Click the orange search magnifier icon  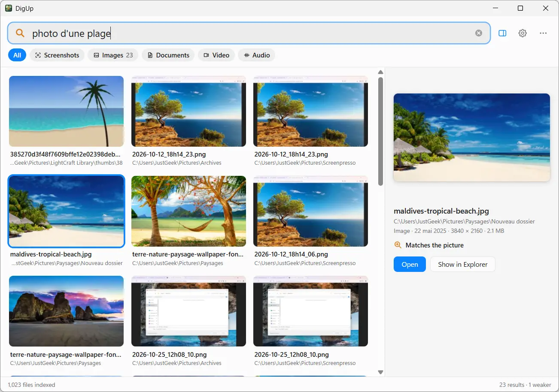coord(20,33)
